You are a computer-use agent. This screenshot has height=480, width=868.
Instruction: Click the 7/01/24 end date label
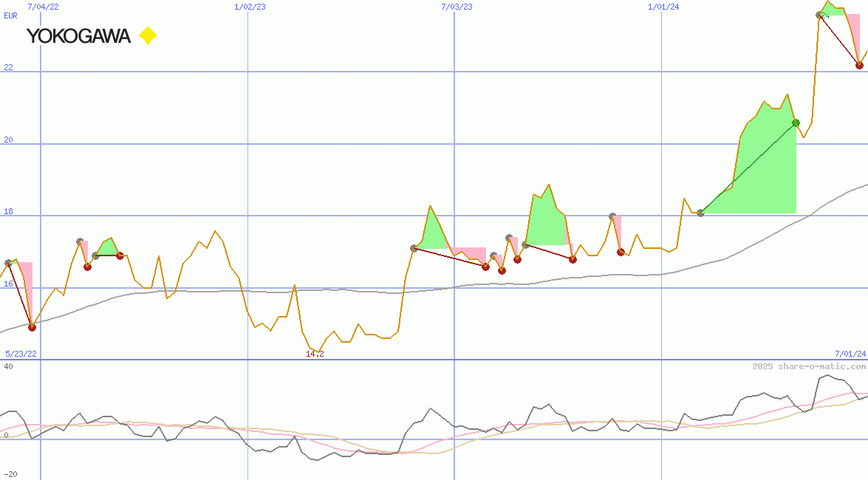pyautogui.click(x=850, y=354)
